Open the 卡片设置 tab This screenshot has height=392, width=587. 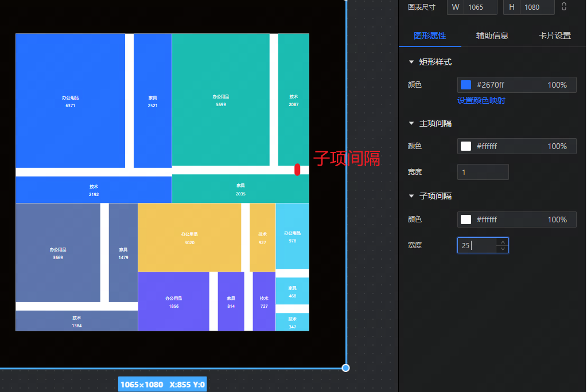(554, 36)
